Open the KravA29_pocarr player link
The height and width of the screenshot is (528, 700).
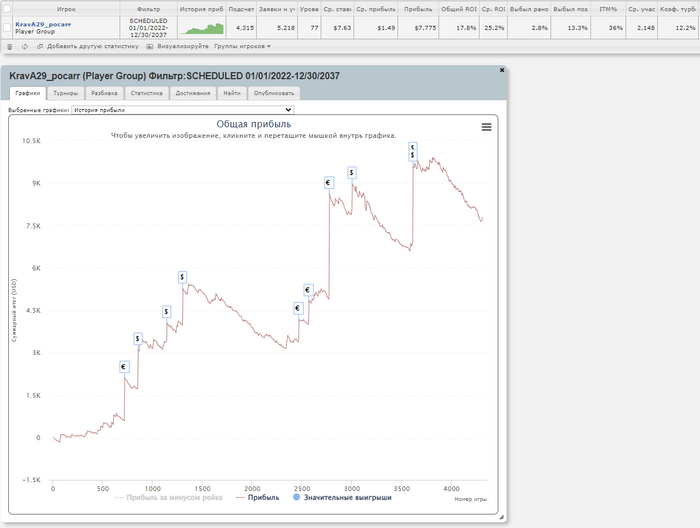(x=43, y=25)
